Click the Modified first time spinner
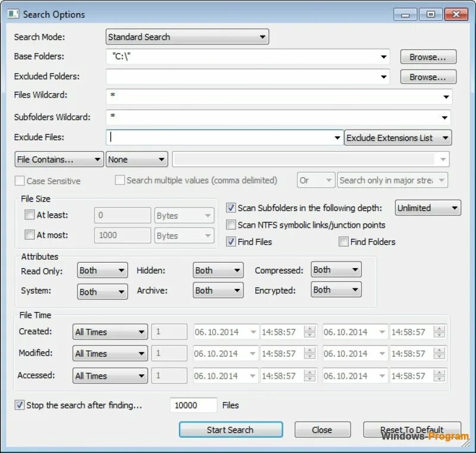Viewport: 476px width, 453px height. [x=309, y=353]
